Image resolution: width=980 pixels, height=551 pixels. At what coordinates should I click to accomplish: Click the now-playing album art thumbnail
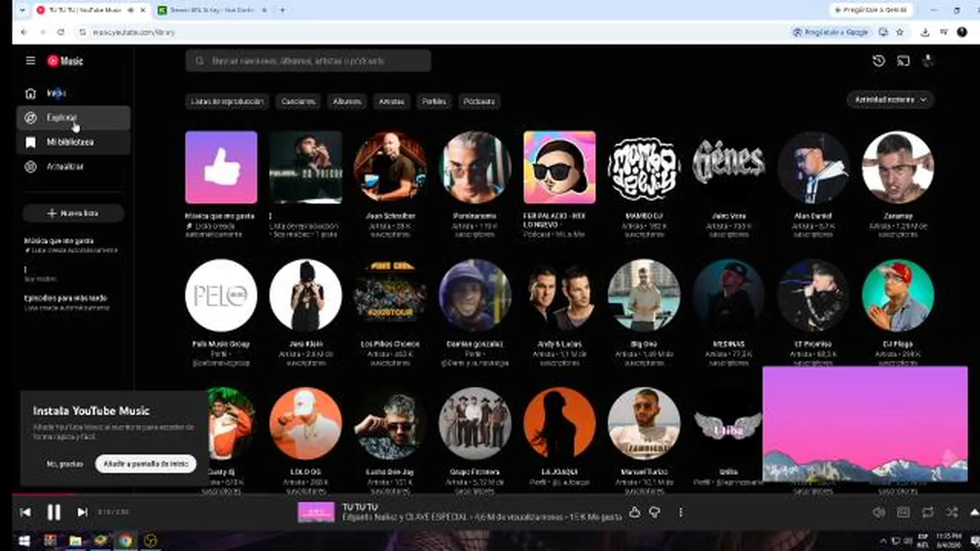pos(316,512)
